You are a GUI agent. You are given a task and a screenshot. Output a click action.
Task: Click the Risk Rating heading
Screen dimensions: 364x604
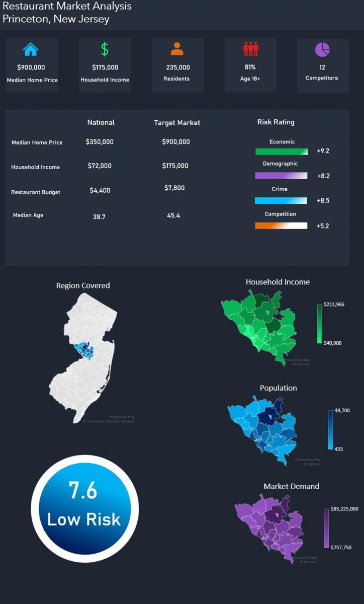[276, 122]
